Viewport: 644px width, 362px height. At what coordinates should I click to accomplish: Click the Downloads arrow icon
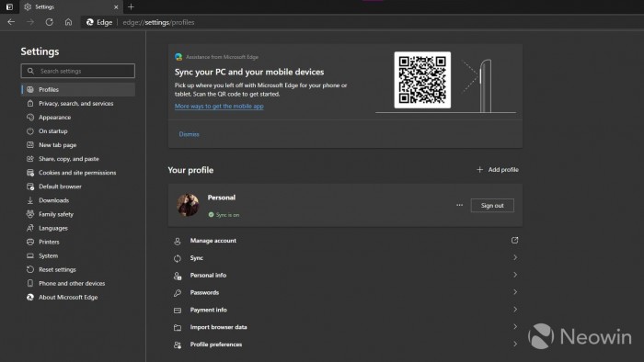(30, 200)
